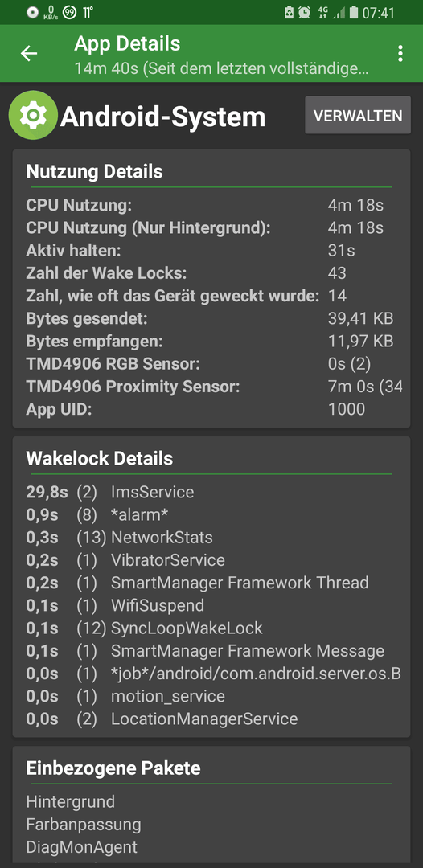The width and height of the screenshot is (423, 868).
Task: Tap the network speed KB/s indicator
Action: click(51, 13)
